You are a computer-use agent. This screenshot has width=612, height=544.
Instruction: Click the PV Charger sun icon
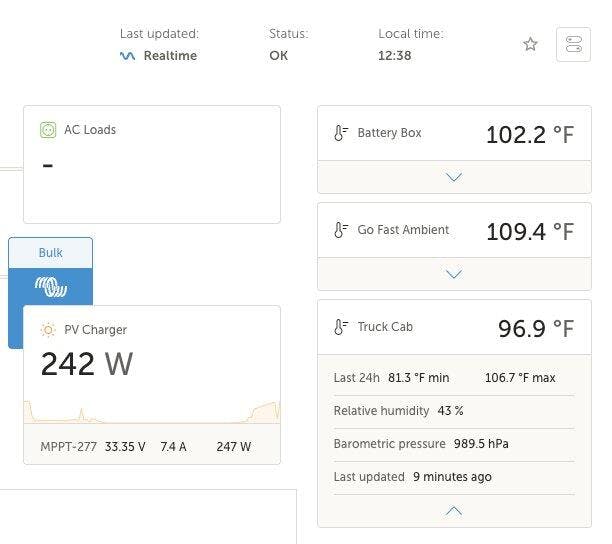[48, 330]
